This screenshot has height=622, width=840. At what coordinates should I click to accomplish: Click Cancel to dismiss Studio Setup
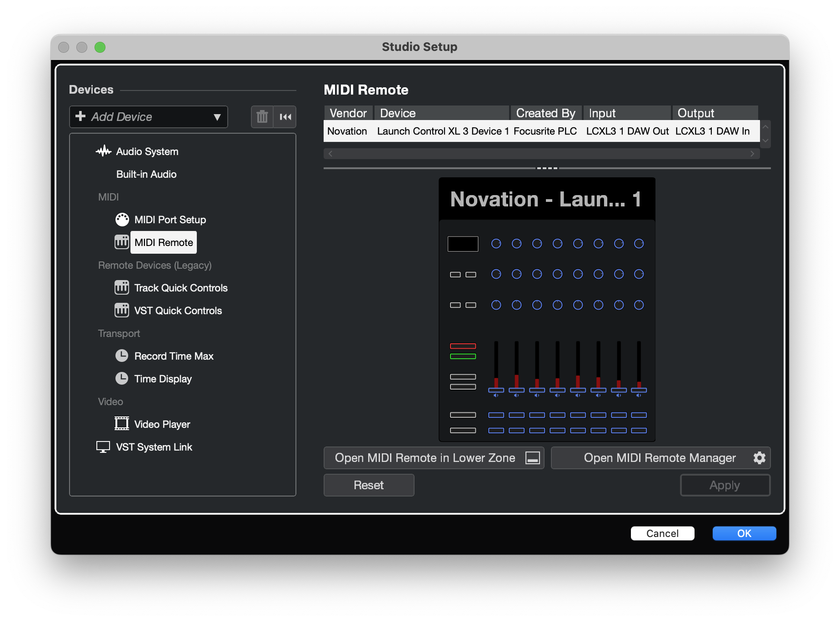point(662,533)
